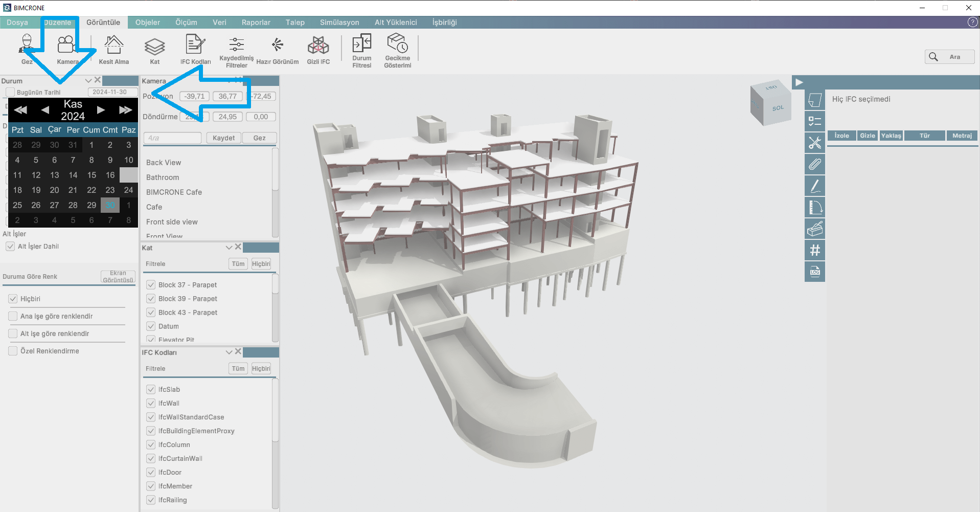Select the Bathroom saved camera view
This screenshot has width=980, height=512.
[163, 177]
